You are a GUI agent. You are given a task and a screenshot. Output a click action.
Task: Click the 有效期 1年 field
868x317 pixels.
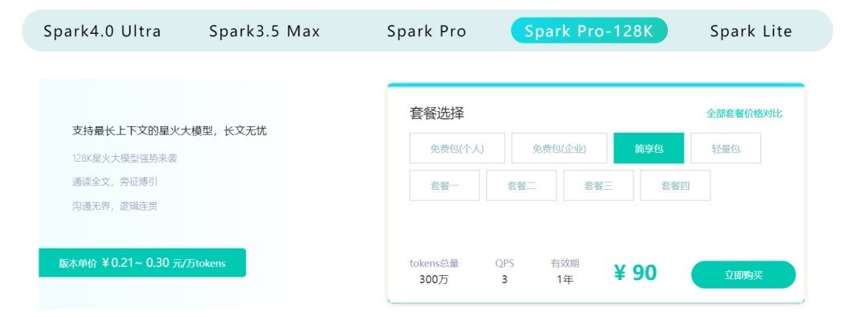(565, 280)
